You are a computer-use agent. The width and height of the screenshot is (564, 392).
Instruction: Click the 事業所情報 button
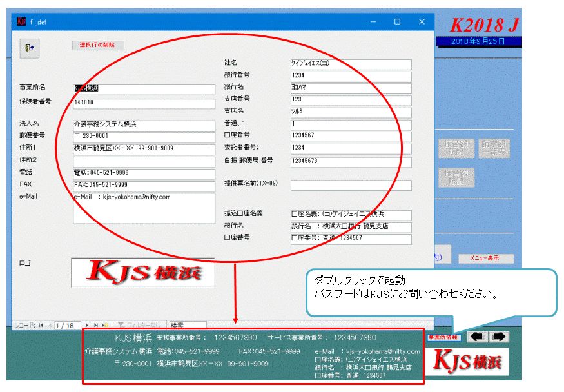click(x=443, y=337)
